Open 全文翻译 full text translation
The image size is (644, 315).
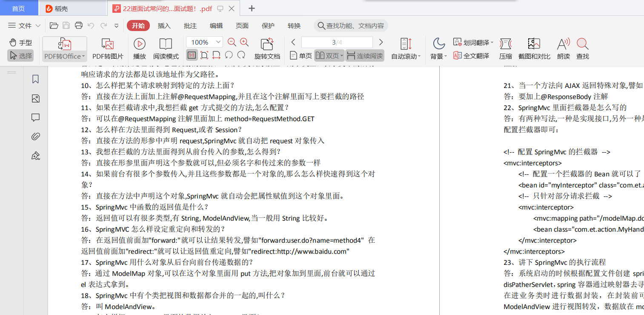click(471, 56)
